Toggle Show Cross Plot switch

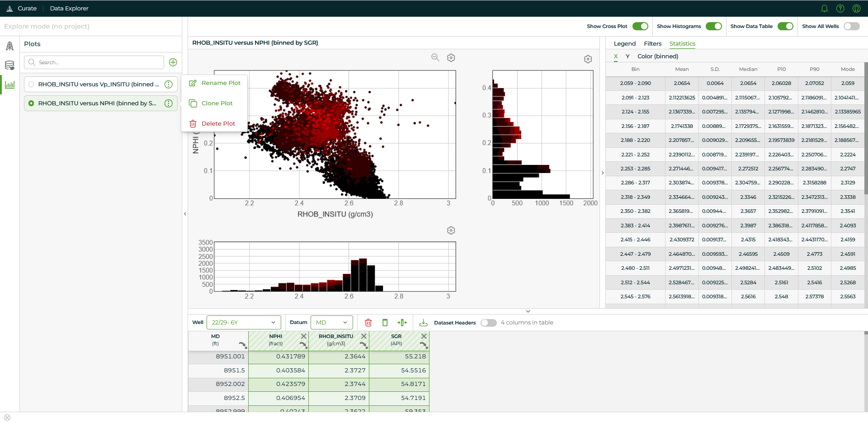[x=640, y=26]
